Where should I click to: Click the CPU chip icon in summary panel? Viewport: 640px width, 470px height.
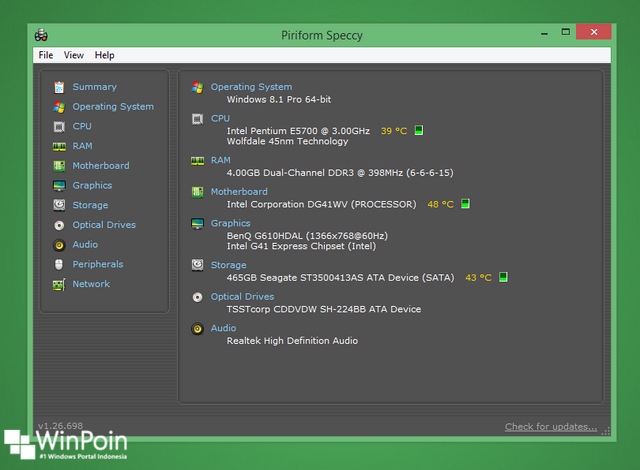(198, 119)
